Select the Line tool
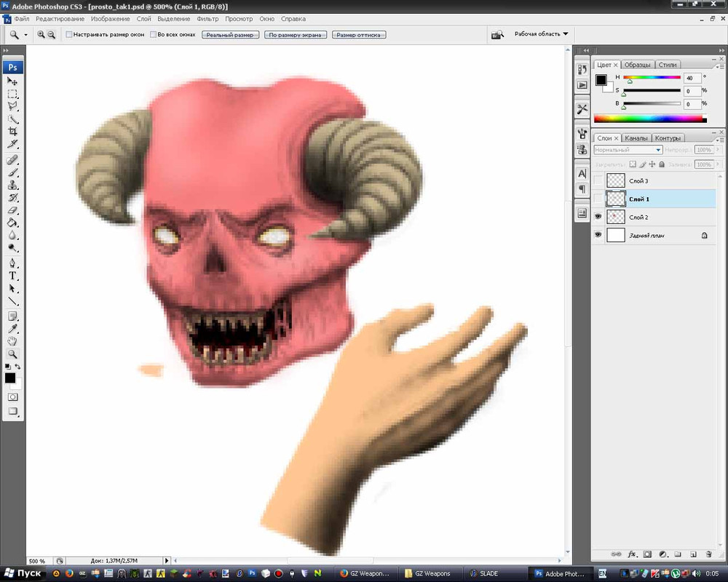This screenshot has height=582, width=728. click(x=12, y=300)
